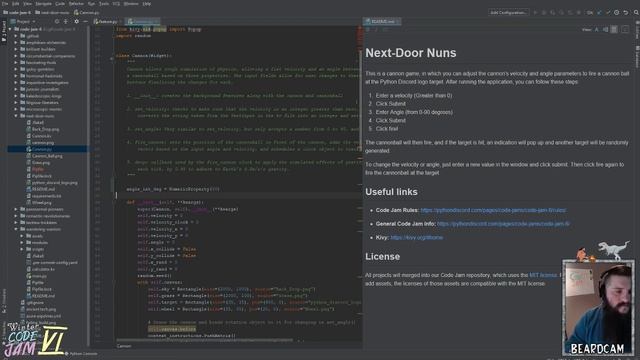The width and height of the screenshot is (640, 360).
Task: Expand the modules folder in wandering-warriors
Action: click(22, 242)
